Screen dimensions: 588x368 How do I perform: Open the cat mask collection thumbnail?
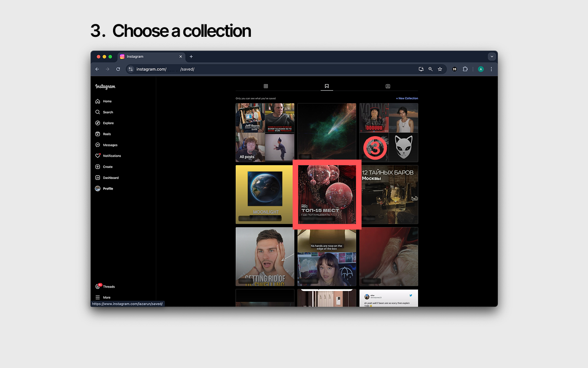coord(389,132)
